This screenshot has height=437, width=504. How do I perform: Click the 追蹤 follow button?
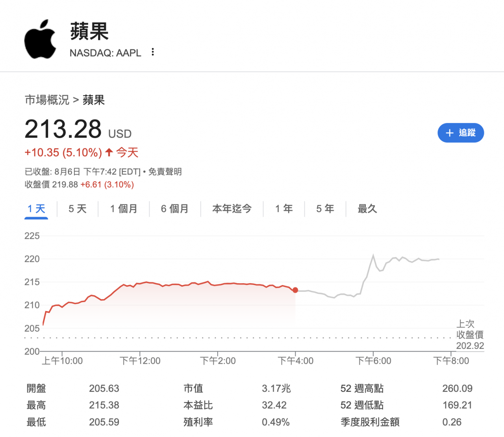point(461,133)
